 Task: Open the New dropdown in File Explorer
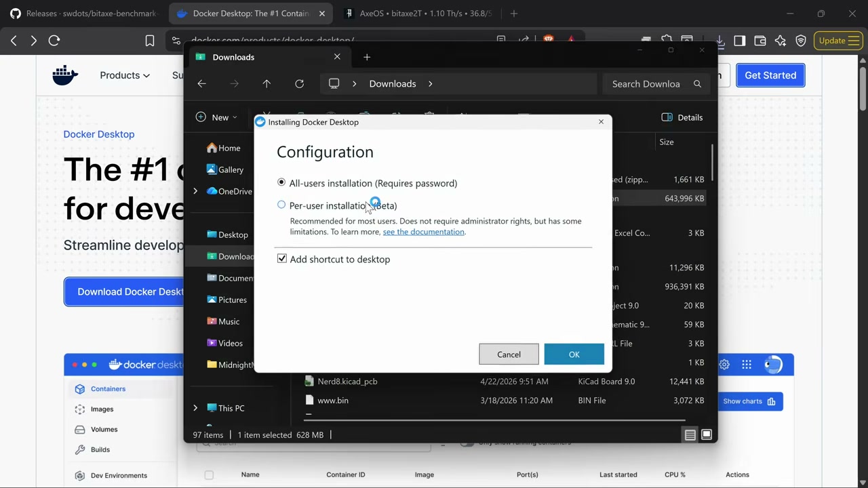click(216, 117)
